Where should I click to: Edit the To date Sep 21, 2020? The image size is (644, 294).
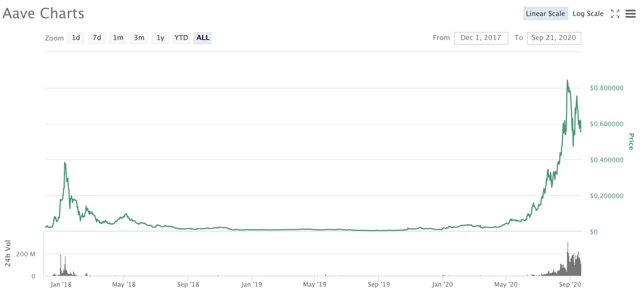point(554,38)
